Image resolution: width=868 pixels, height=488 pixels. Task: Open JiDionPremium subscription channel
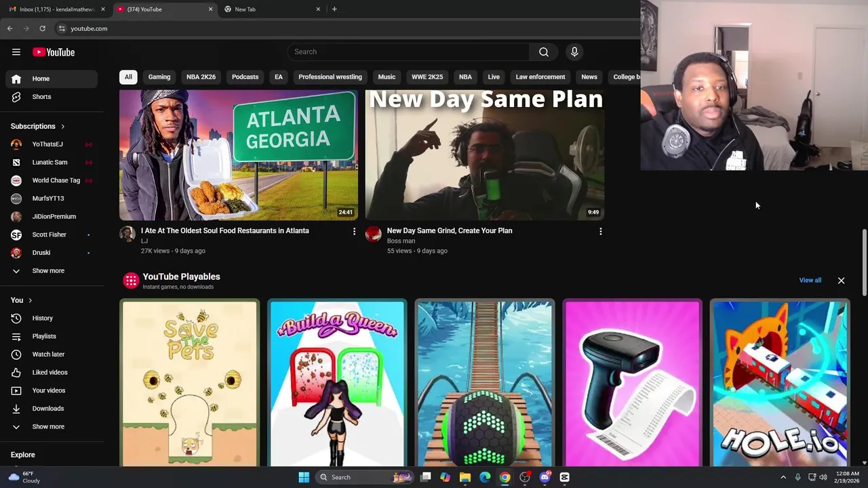[x=52, y=217]
